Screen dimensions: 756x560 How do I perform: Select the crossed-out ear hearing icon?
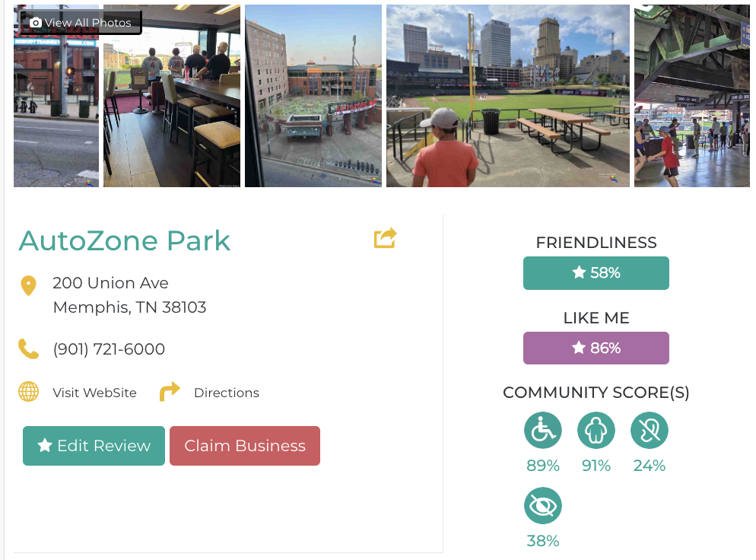pyautogui.click(x=650, y=430)
